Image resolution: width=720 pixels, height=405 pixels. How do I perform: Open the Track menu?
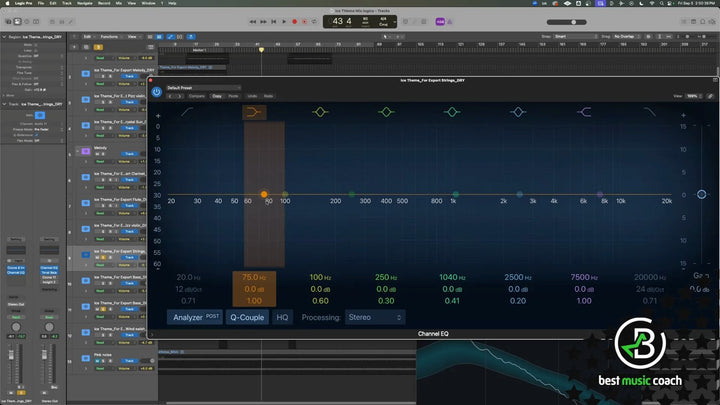pos(67,3)
